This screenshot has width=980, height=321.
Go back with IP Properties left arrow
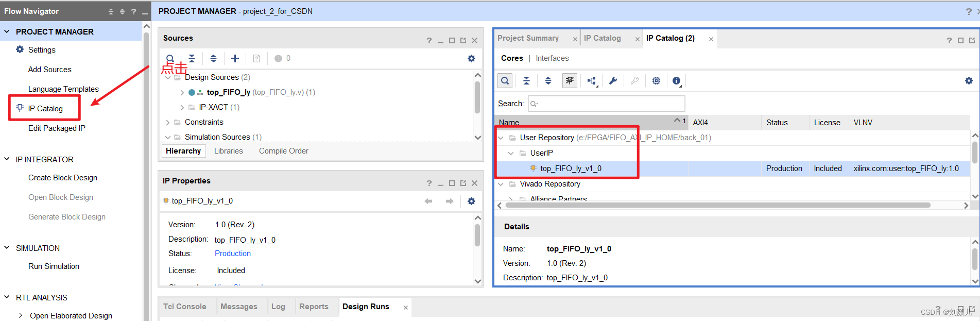click(428, 201)
